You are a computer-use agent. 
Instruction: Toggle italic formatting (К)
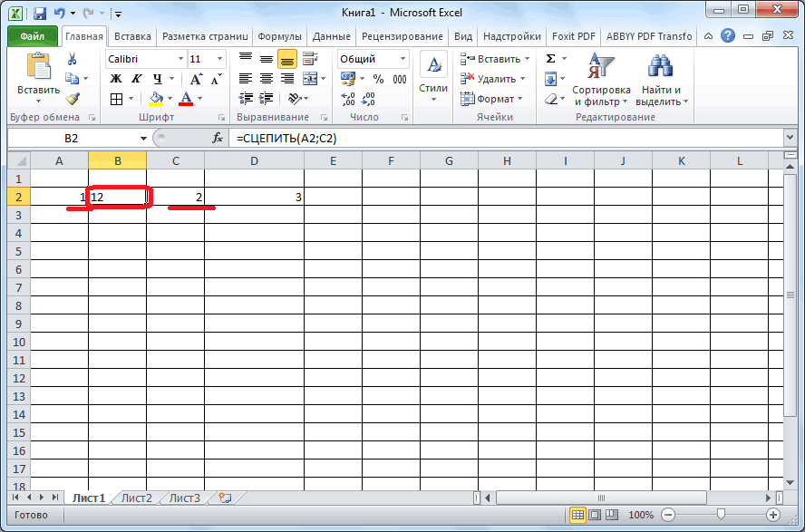137,79
